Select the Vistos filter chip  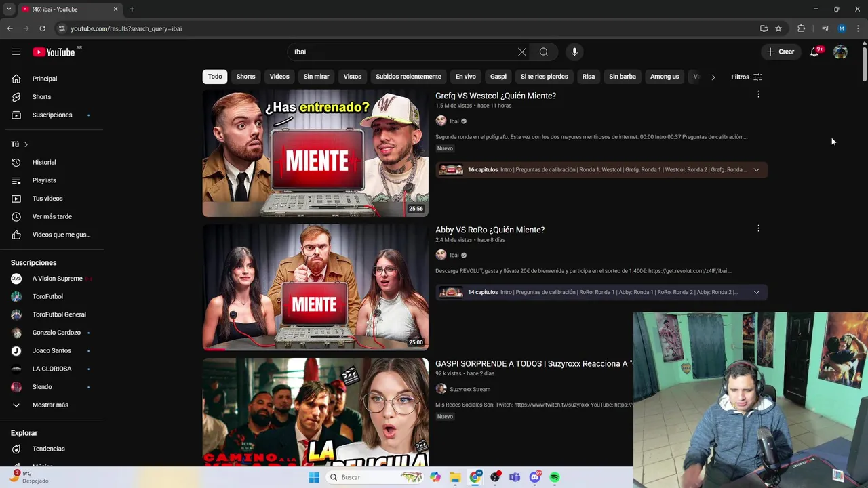click(x=353, y=77)
